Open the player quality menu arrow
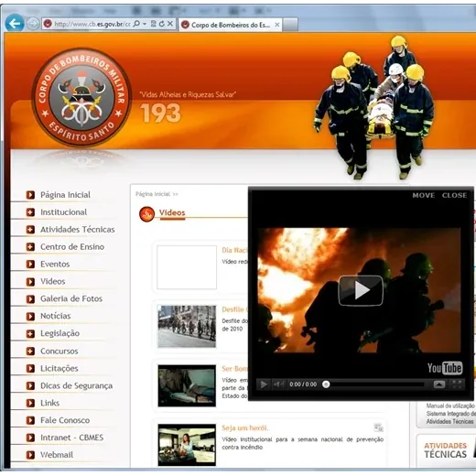The height and width of the screenshot is (476, 476). [439, 384]
